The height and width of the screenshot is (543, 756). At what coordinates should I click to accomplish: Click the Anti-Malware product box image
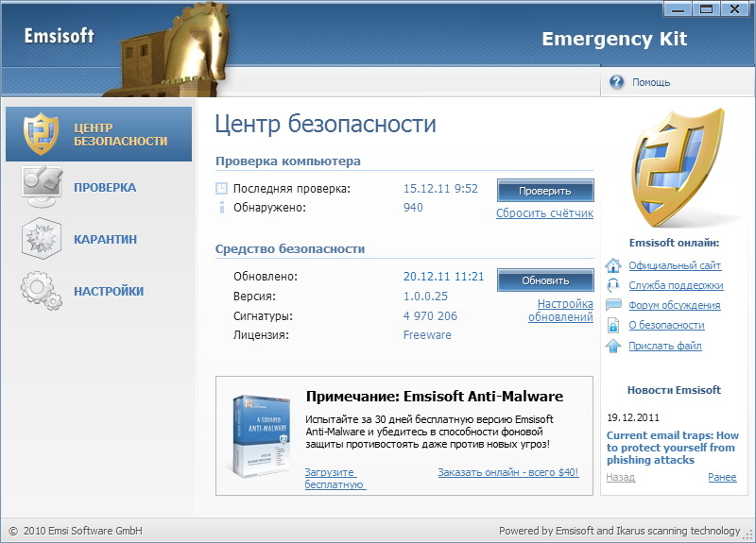(x=261, y=436)
